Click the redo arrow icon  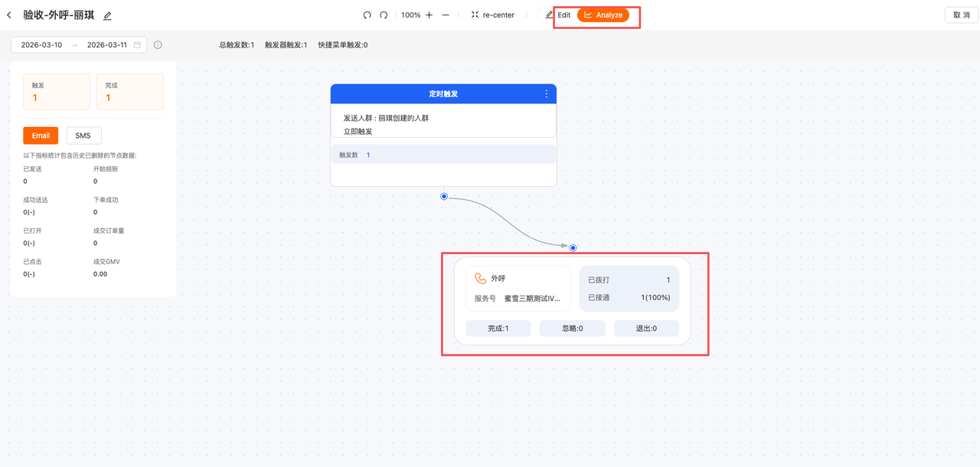pyautogui.click(x=384, y=15)
